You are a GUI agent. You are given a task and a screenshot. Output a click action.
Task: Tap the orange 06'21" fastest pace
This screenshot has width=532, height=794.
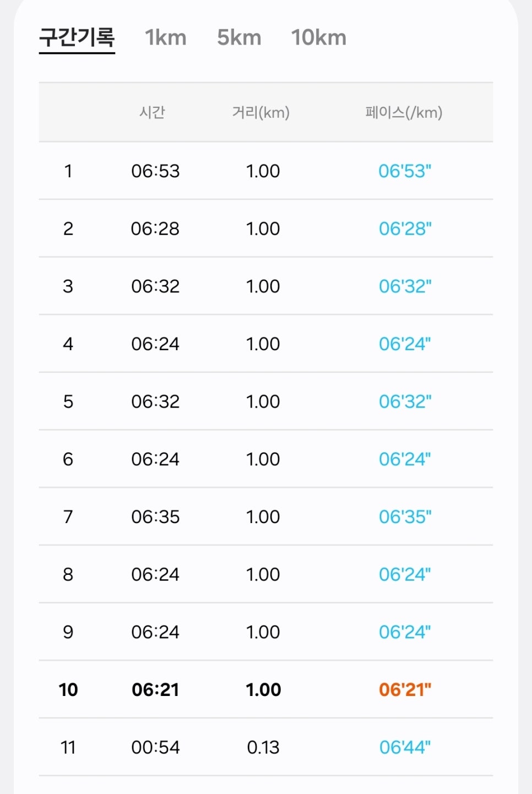point(405,689)
